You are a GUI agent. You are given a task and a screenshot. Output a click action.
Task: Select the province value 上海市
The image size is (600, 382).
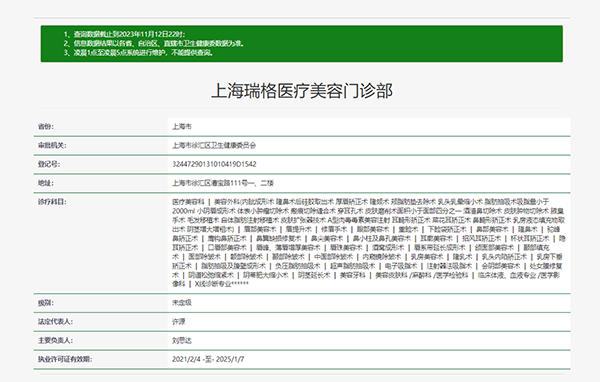coord(182,126)
